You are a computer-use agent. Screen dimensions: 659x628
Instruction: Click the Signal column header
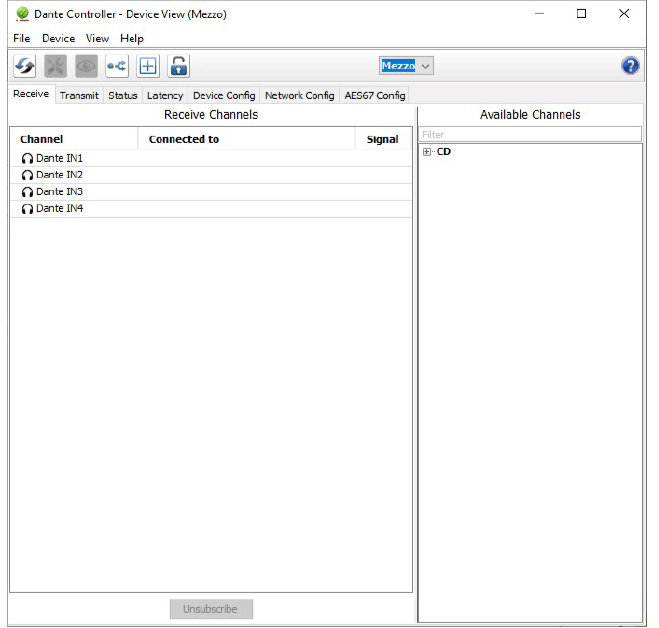pyautogui.click(x=383, y=139)
